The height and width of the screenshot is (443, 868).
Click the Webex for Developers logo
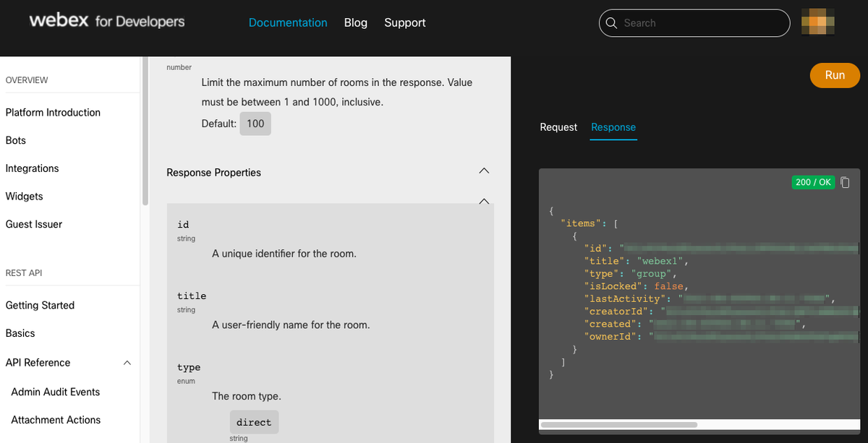[107, 22]
